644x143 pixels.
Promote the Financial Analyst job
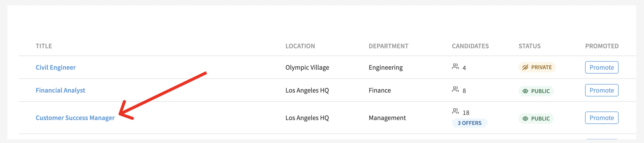[602, 90]
